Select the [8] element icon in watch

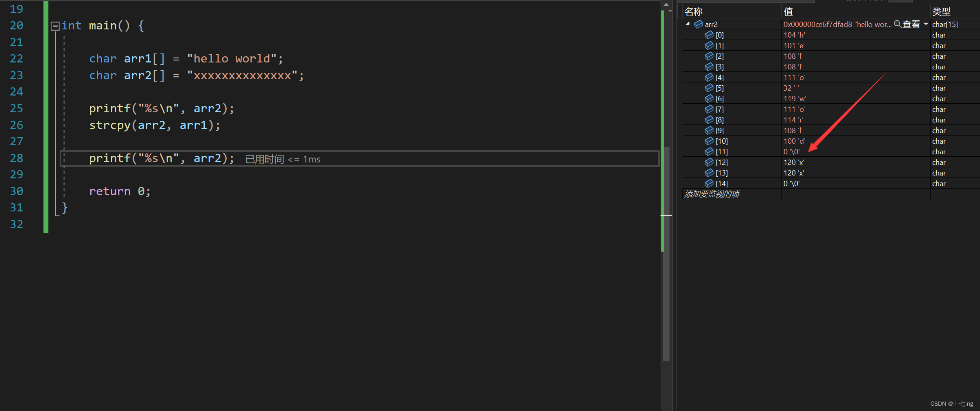pos(709,120)
